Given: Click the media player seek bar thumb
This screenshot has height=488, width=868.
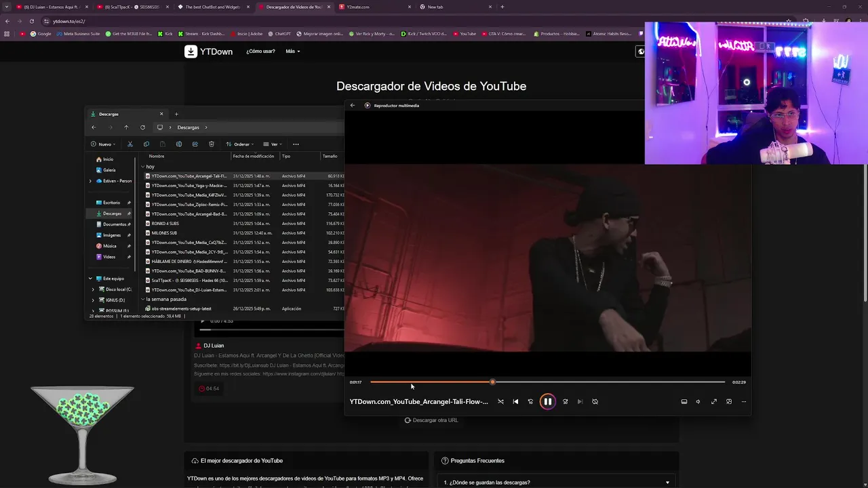Looking at the screenshot, I should (x=493, y=382).
